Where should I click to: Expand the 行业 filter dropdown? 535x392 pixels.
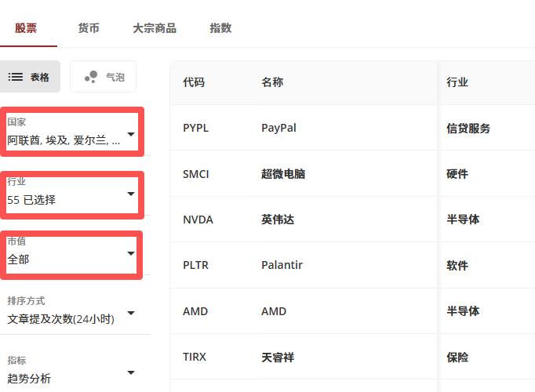(72, 193)
